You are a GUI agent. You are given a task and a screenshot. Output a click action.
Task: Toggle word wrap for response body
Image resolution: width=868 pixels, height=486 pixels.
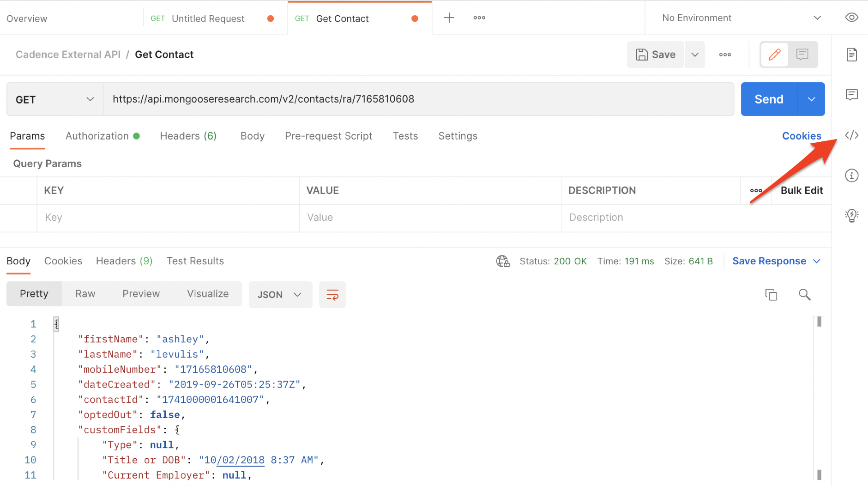[x=332, y=295]
